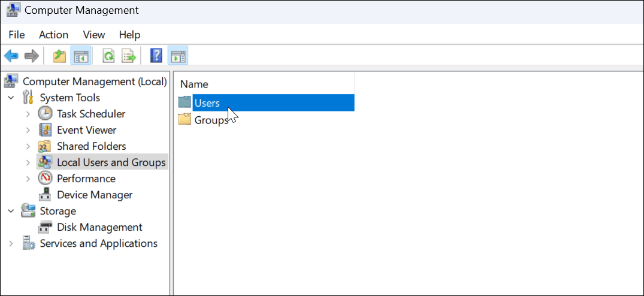Select Device Manager in the tree
Screen dimensions: 644x296
pyautogui.click(x=95, y=195)
